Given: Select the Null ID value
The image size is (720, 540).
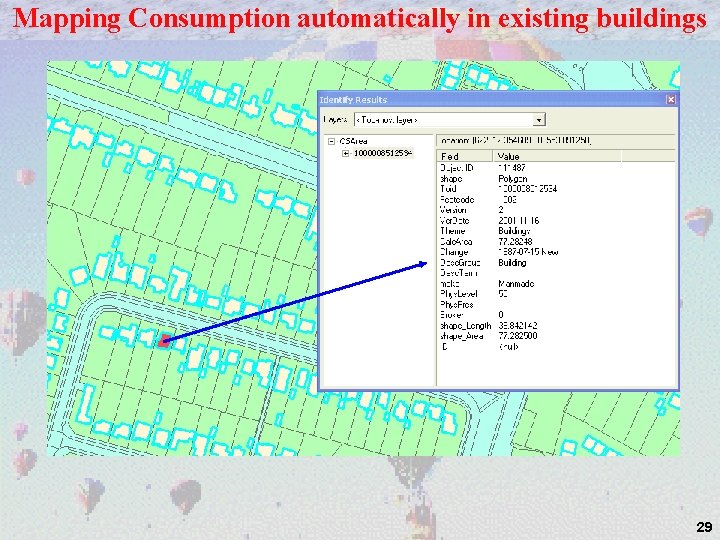Looking at the screenshot, I should pos(508,347).
